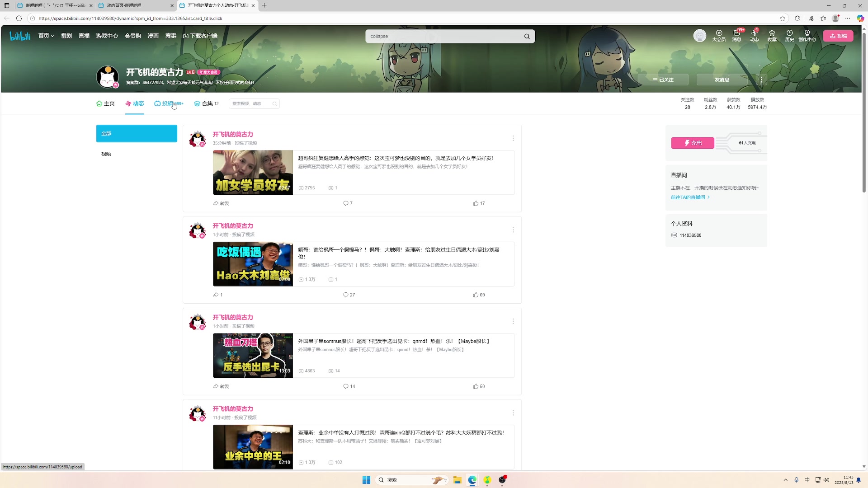Image resolution: width=868 pixels, height=488 pixels.
Task: Open the 业余中单的王 video thumbnail
Action: pos(253,447)
